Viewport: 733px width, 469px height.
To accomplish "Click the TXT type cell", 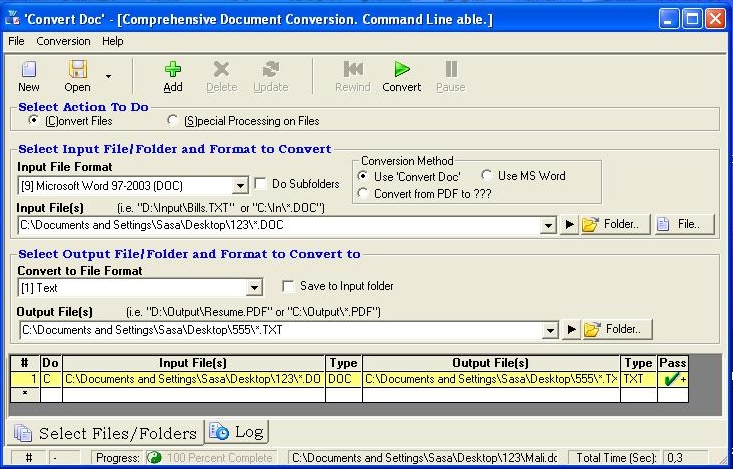I will point(639,379).
